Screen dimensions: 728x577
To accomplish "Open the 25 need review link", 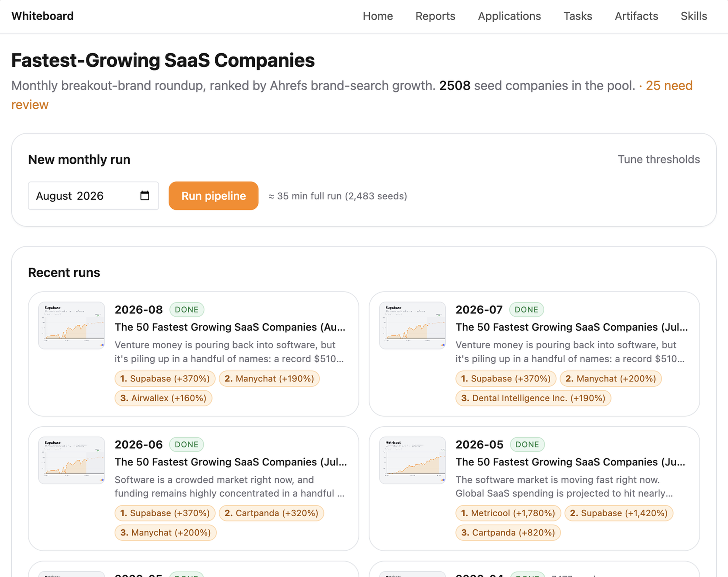I will (x=669, y=86).
